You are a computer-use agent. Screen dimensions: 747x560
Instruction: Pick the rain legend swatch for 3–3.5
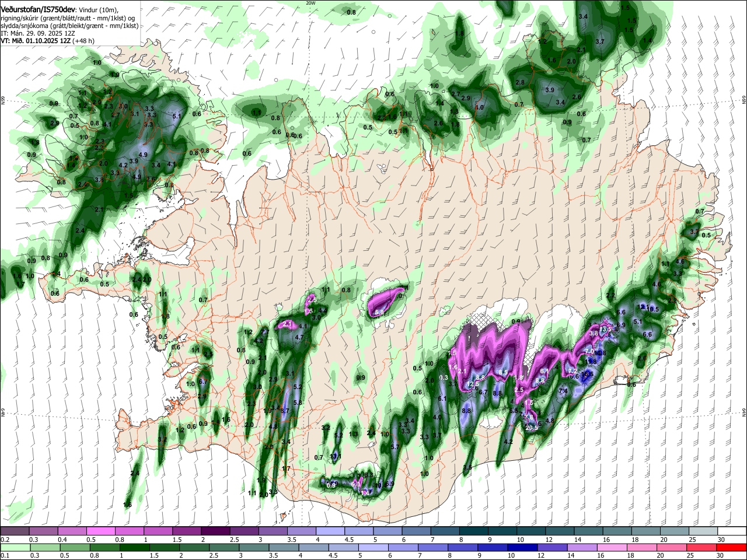pyautogui.click(x=254, y=547)
